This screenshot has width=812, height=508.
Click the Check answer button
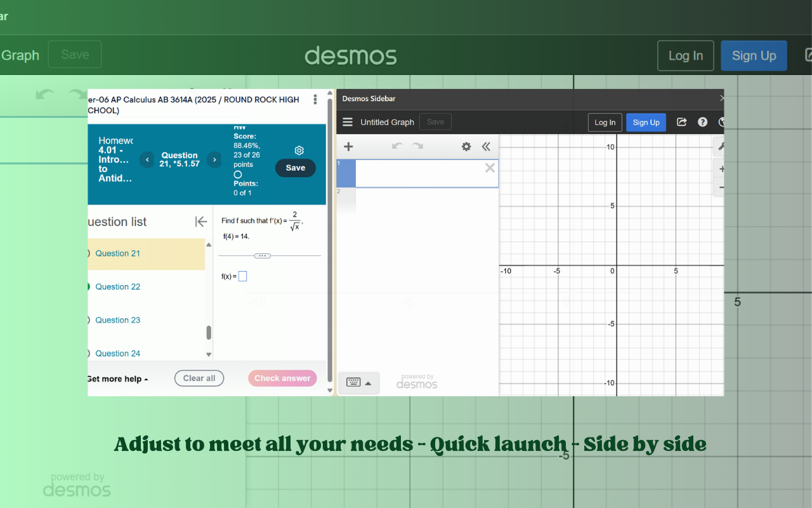tap(282, 378)
